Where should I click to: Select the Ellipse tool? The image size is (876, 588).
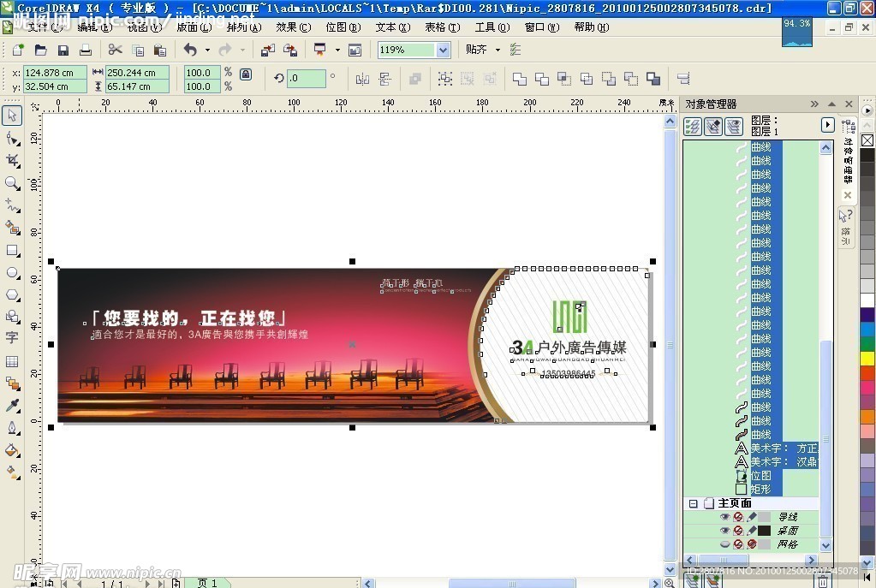(12, 272)
